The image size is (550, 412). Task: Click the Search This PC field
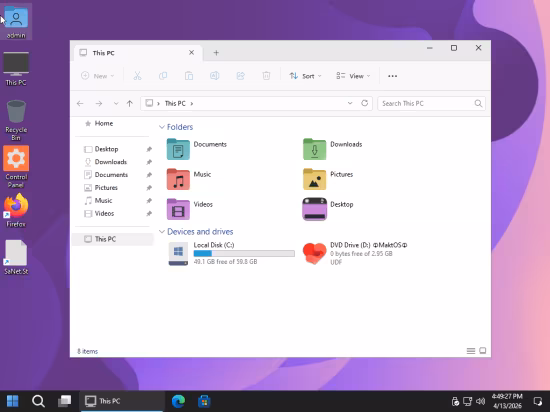[431, 103]
